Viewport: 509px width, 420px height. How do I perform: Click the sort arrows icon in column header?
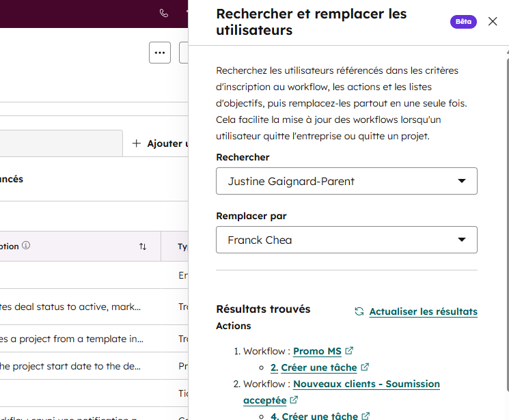pyautogui.click(x=143, y=247)
